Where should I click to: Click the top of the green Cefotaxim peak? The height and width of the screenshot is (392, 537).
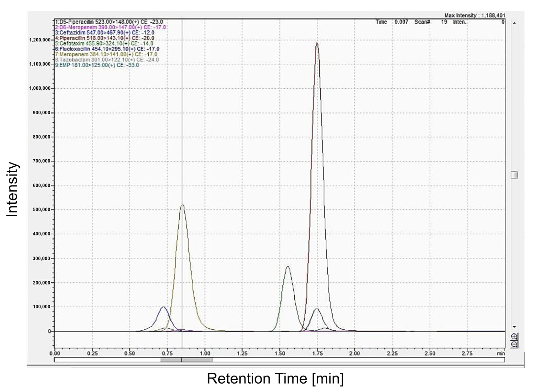(x=288, y=267)
